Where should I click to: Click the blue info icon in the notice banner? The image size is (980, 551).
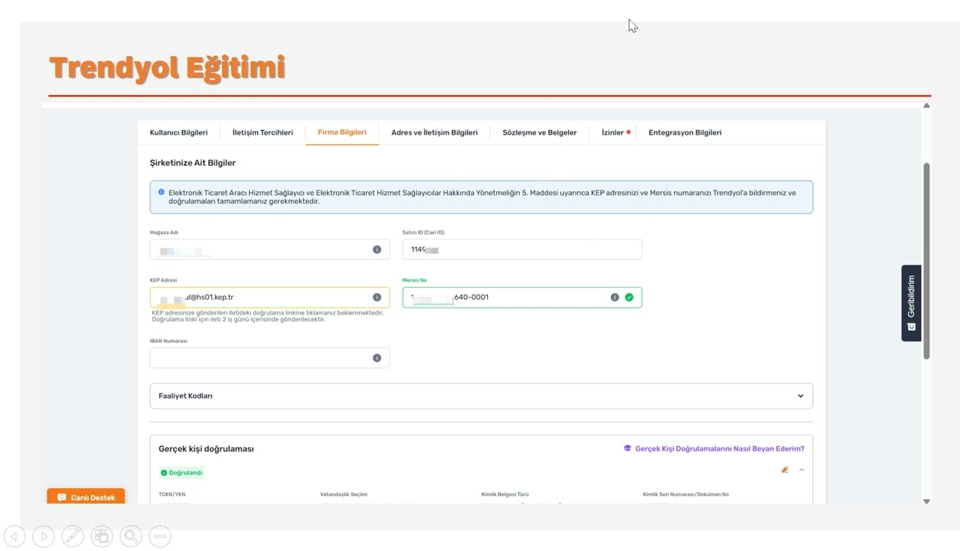click(162, 193)
